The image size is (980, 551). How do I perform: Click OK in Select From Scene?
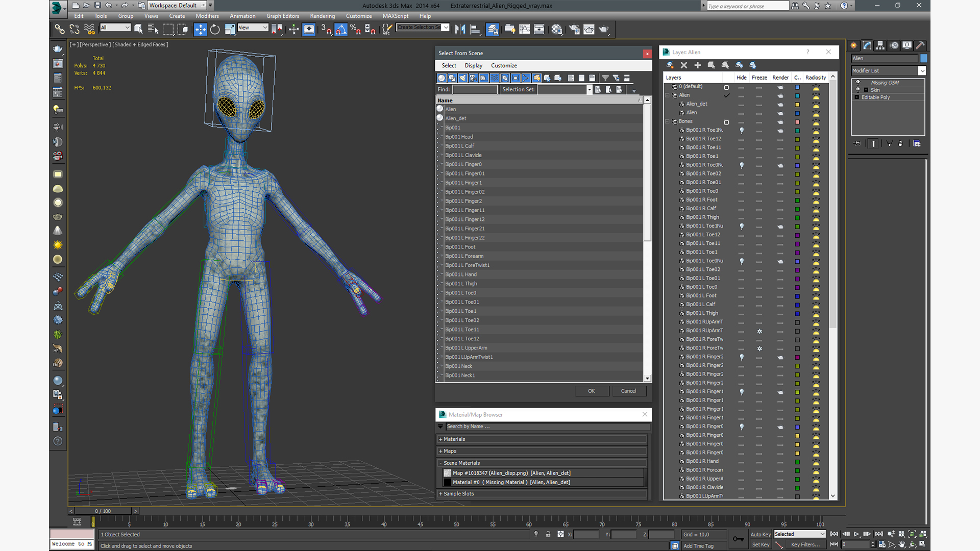click(591, 391)
